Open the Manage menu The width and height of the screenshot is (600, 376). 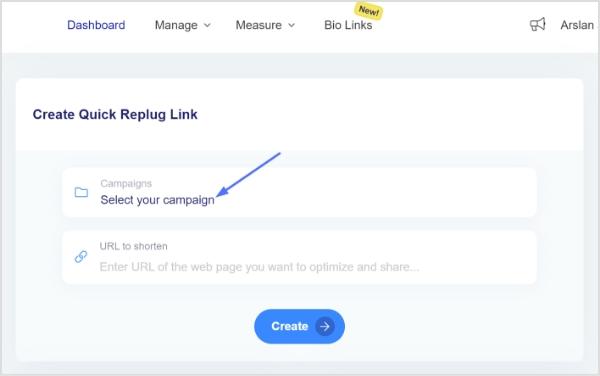click(x=183, y=25)
